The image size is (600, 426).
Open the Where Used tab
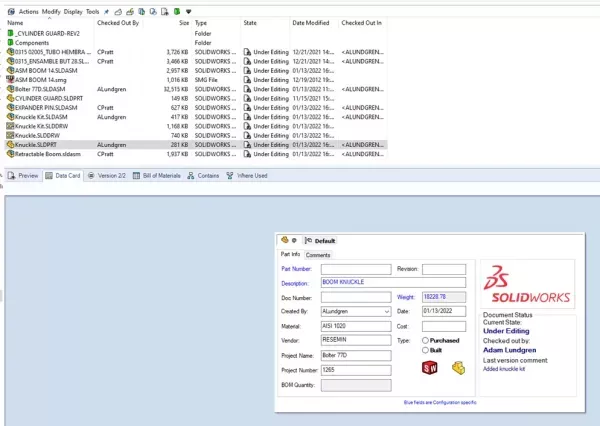247,176
